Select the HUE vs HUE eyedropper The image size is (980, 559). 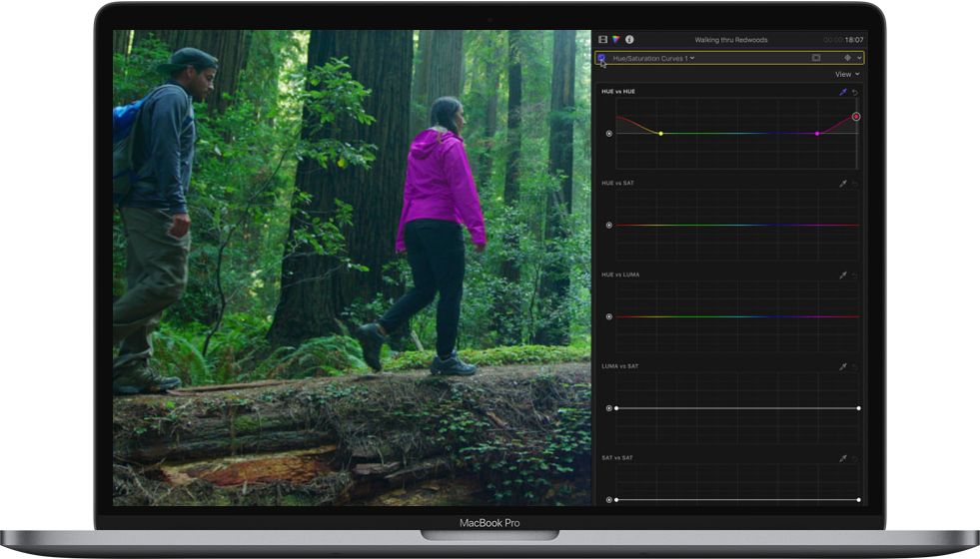click(x=842, y=92)
